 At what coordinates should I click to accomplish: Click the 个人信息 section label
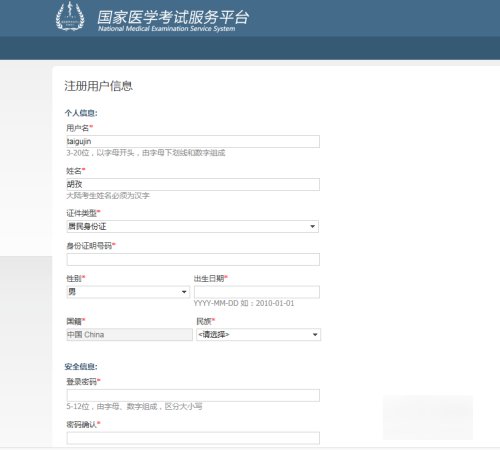(81, 113)
